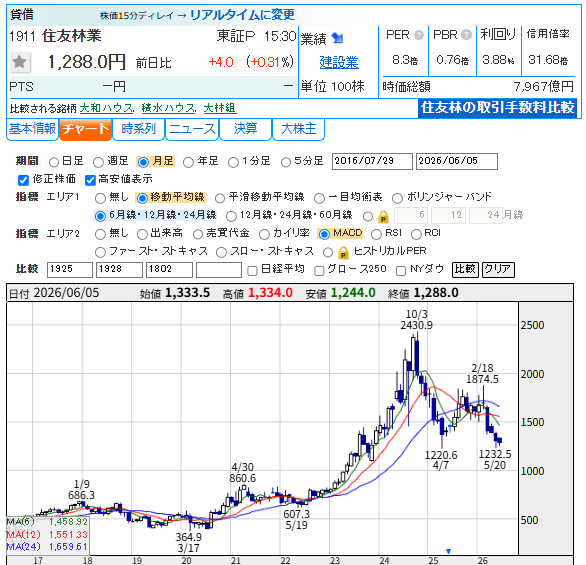Select 移動平均線 indicator
The width and height of the screenshot is (586, 565).
click(x=142, y=198)
